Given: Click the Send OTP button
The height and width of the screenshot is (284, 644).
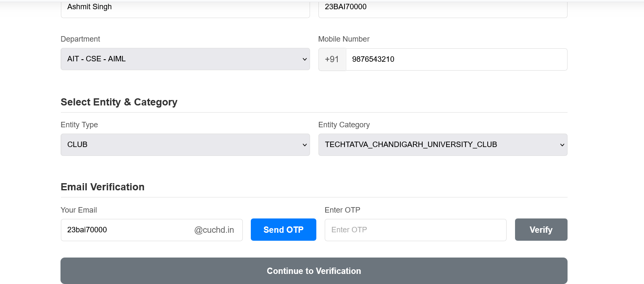Looking at the screenshot, I should (284, 229).
